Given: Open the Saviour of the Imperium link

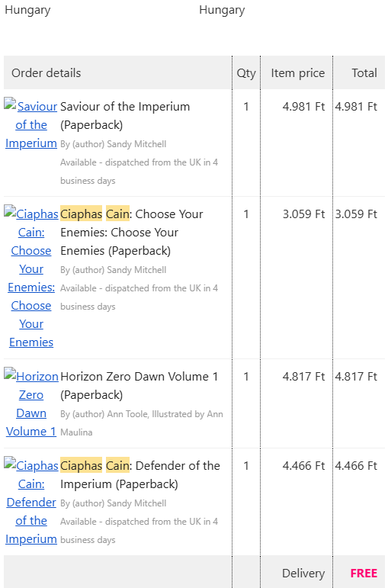Looking at the screenshot, I should point(31,125).
